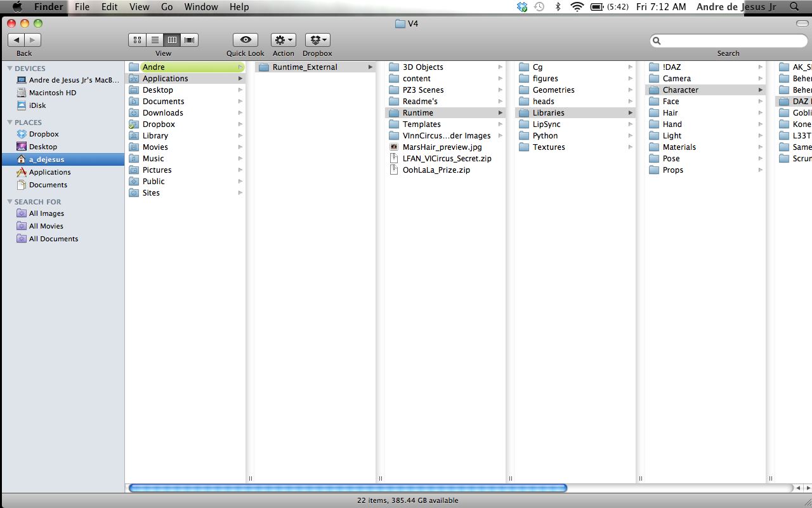Open the Edit menu
The image size is (812, 508).
[110, 7]
